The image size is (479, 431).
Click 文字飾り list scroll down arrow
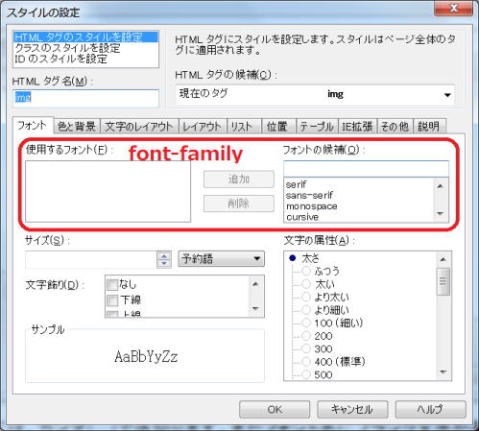(256, 309)
